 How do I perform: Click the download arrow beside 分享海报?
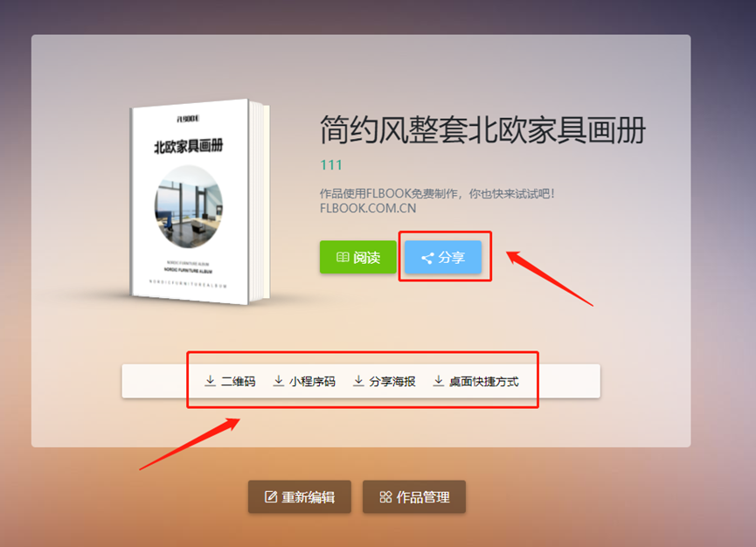pos(358,381)
